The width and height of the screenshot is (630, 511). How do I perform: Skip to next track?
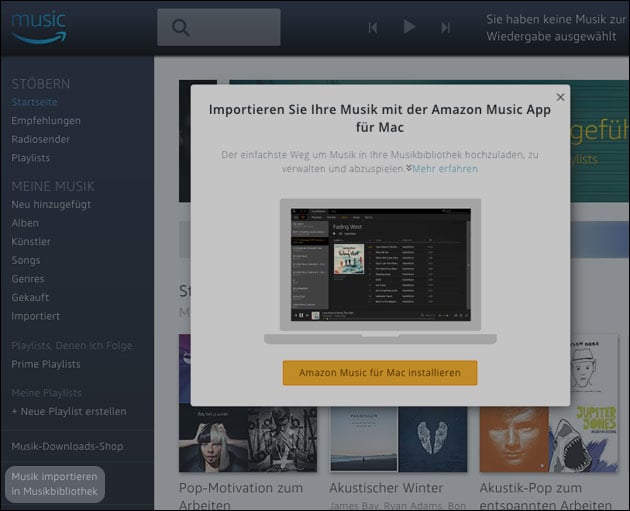(445, 28)
